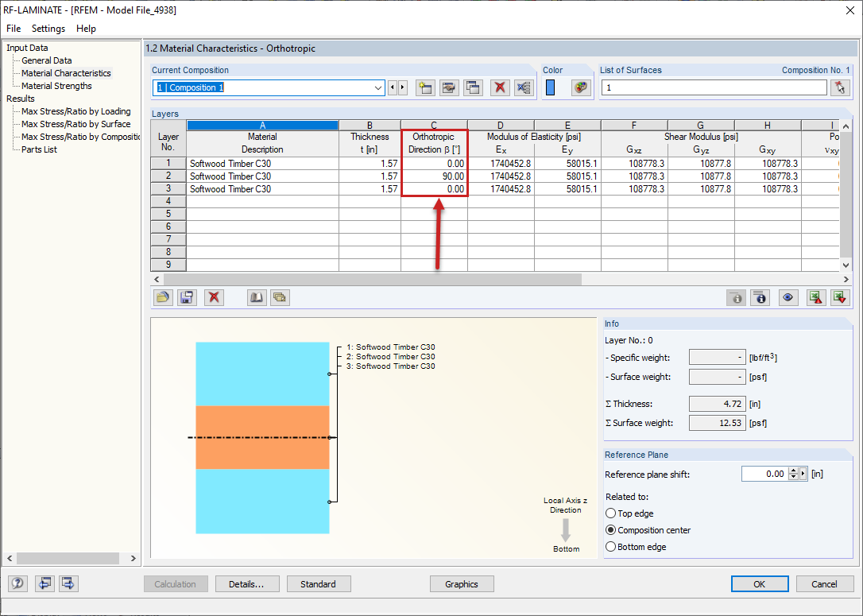Screen dimensions: 863x616
Task: Open the Help menu
Action: (x=86, y=28)
